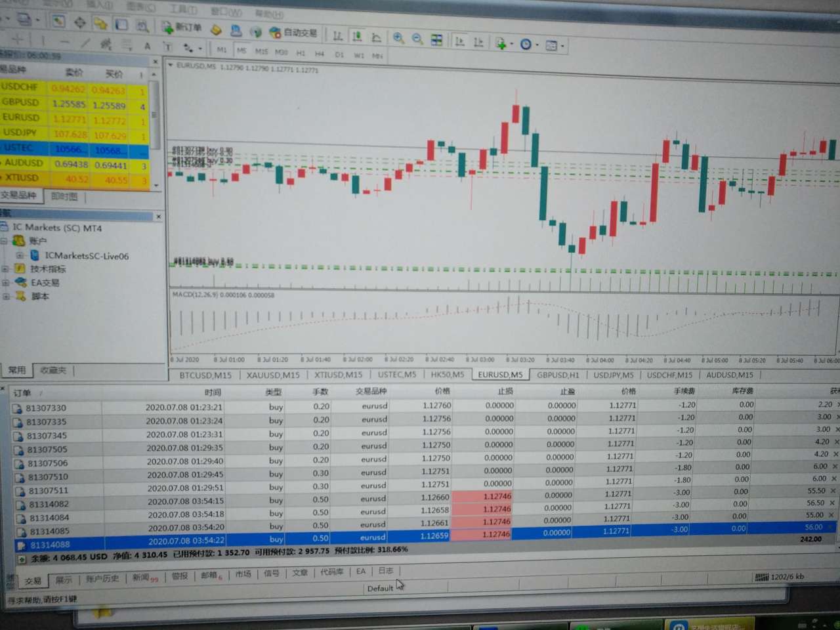The width and height of the screenshot is (840, 630).
Task: Switch to 日志 terminal tab
Action: tap(386, 571)
